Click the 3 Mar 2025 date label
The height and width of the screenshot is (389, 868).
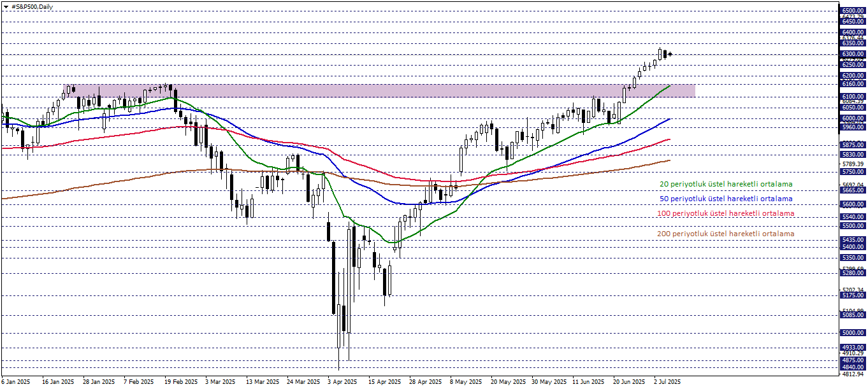point(221,382)
